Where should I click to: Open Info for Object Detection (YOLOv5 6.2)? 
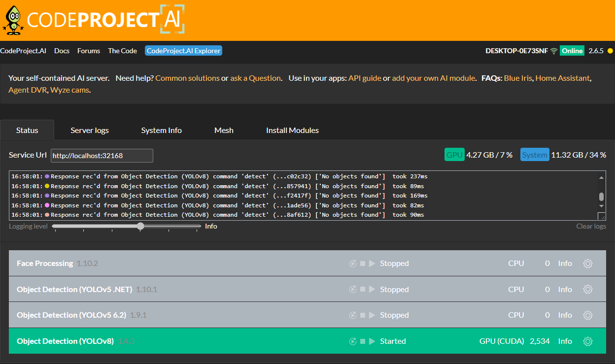[x=565, y=315]
